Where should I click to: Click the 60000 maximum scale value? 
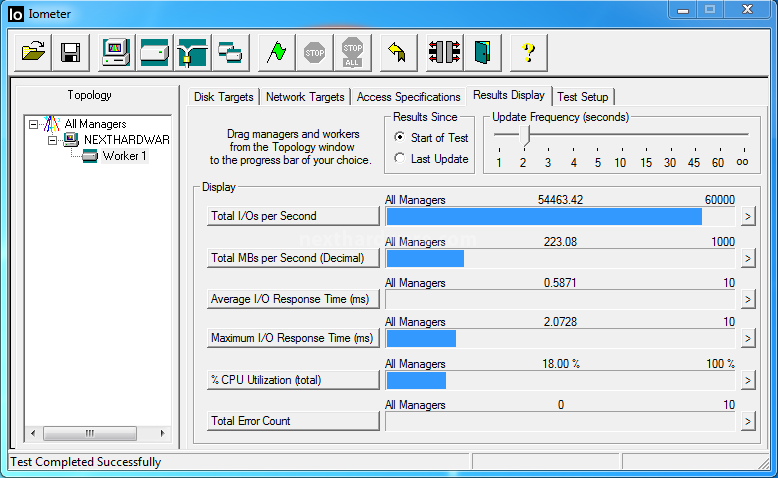click(719, 200)
